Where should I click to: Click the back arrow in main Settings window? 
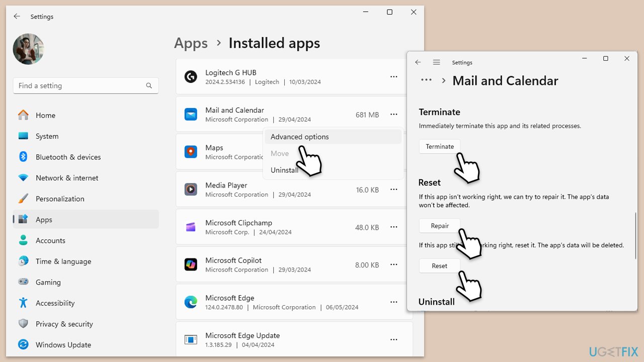tap(17, 16)
